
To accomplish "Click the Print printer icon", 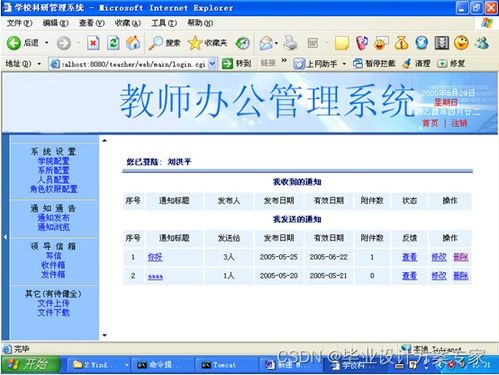I will point(290,43).
